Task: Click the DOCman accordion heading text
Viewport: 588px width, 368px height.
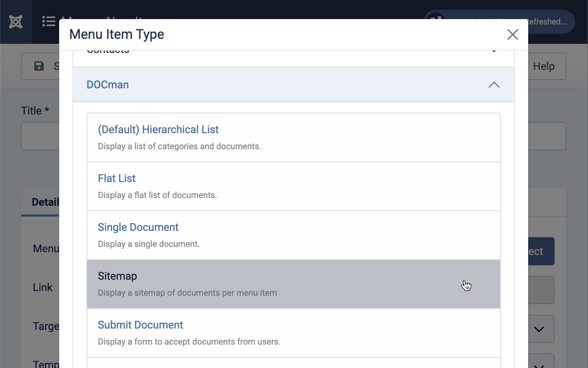Action: 108,85
